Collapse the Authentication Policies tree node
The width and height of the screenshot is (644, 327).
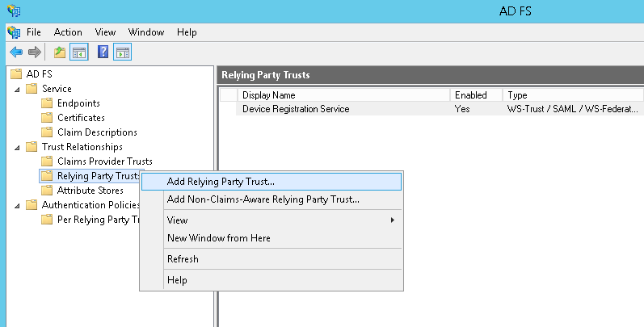[x=17, y=206]
